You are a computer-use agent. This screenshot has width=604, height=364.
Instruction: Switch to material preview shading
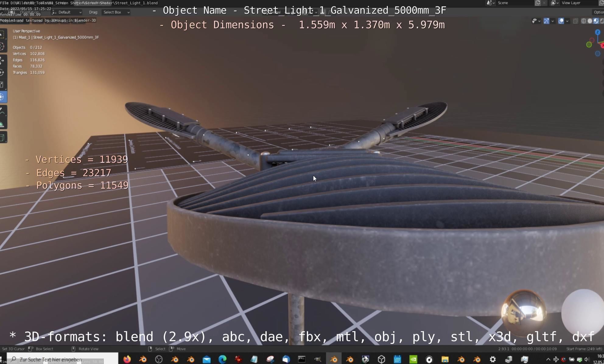tap(596, 21)
